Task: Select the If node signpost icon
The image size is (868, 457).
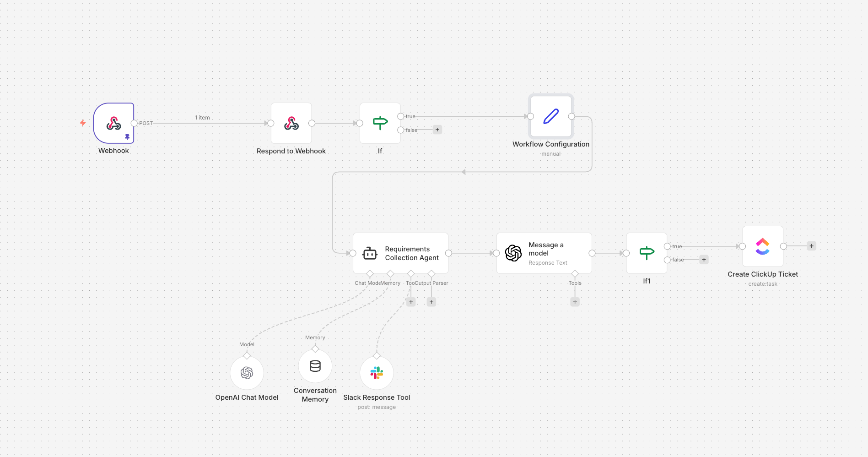Action: (x=380, y=123)
